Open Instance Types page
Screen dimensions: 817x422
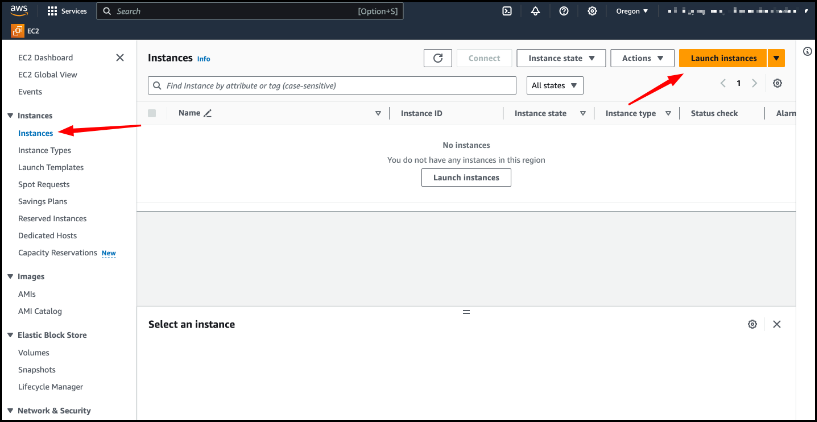tap(45, 150)
